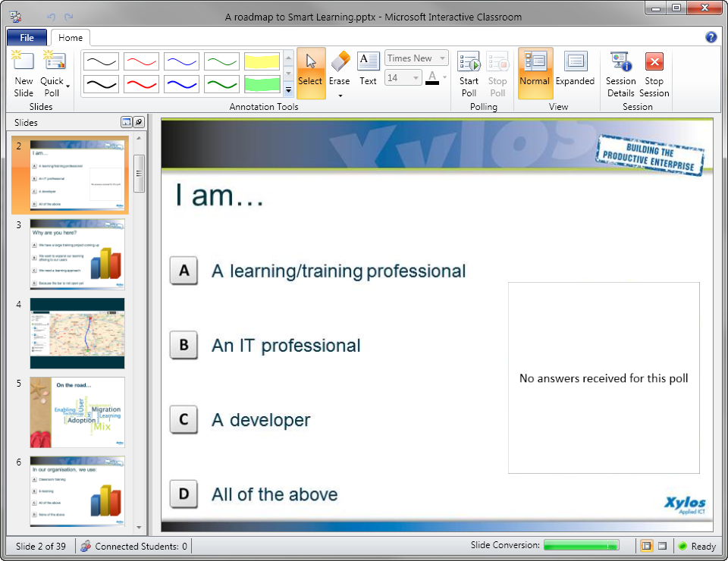Screen dimensions: 728x561
Task: Activate the Select cursor tool
Action: (311, 73)
